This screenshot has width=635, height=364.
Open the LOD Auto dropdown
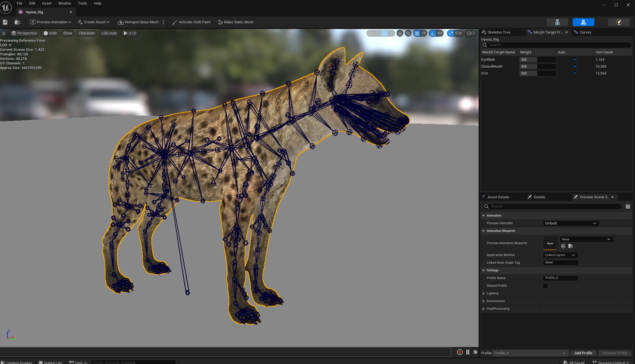click(x=109, y=33)
